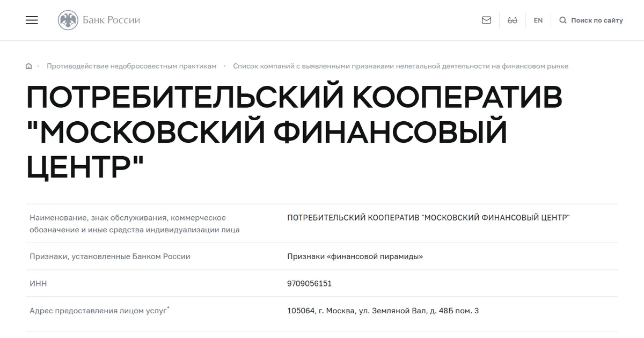This screenshot has height=338, width=644.
Task: Click the magnifier search icon
Action: [563, 20]
